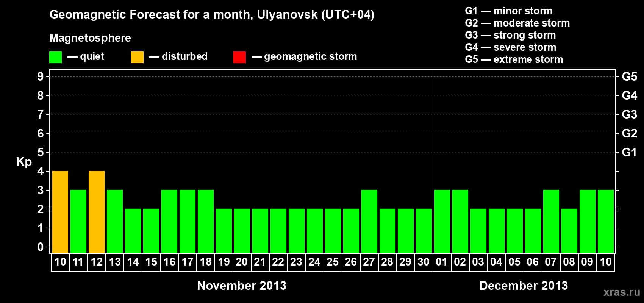Click date label 28 on the axis

click(387, 262)
